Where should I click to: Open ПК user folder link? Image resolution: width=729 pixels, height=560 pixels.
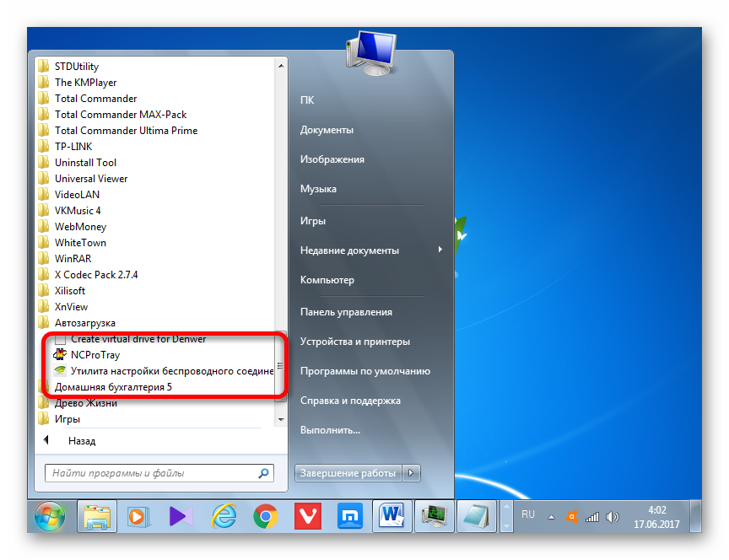(x=307, y=100)
